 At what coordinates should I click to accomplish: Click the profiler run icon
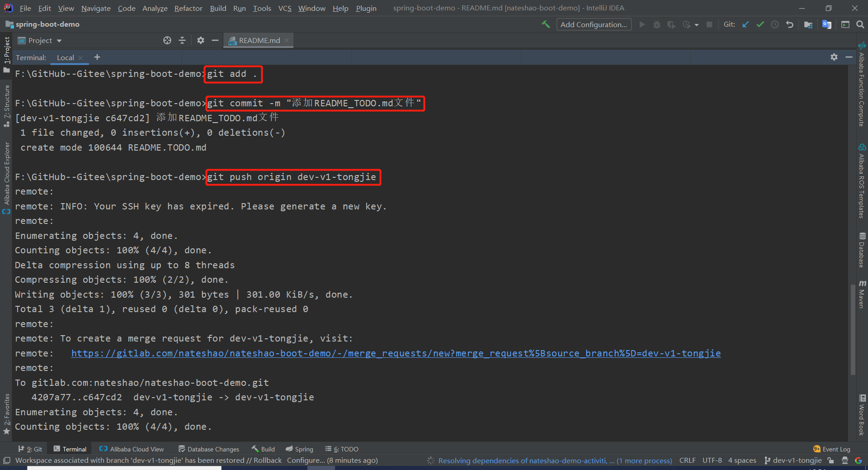coord(687,24)
